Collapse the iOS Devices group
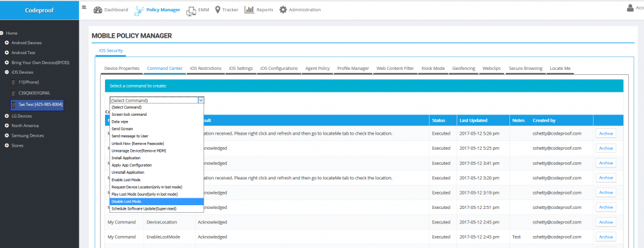The width and height of the screenshot is (644, 248). (x=6, y=72)
